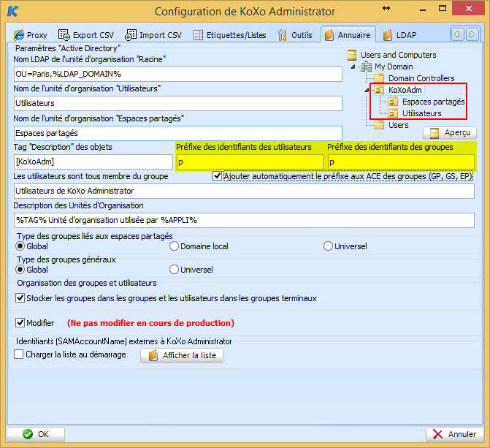Click the Aperçu button
490x448 pixels.
pos(450,133)
